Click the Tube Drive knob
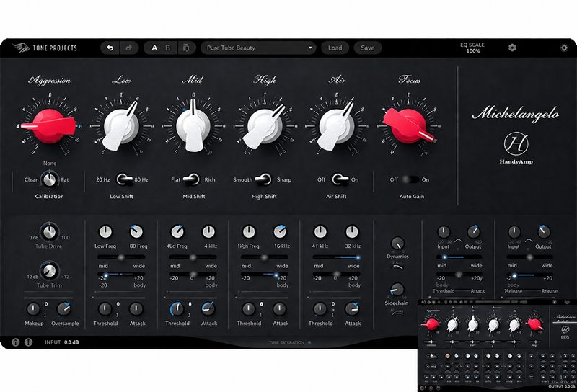Screen dimensions: 577x392 (49, 232)
